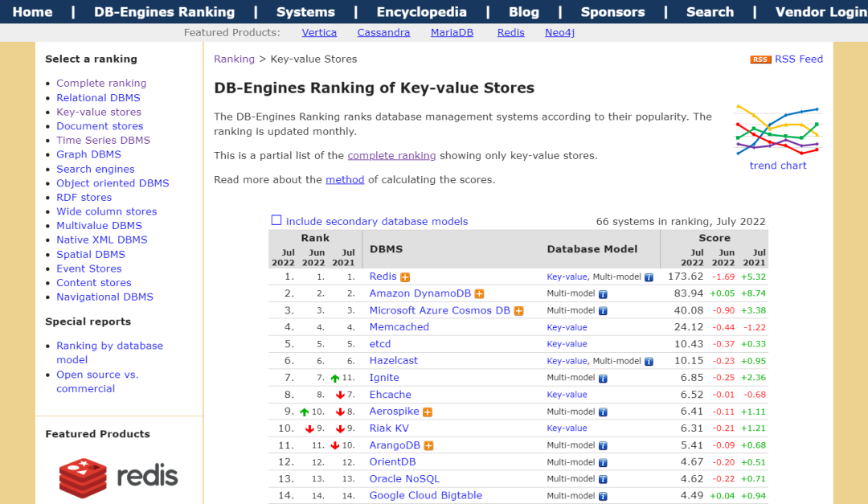
Task: Click the Redis score 173.62
Action: pyautogui.click(x=686, y=277)
